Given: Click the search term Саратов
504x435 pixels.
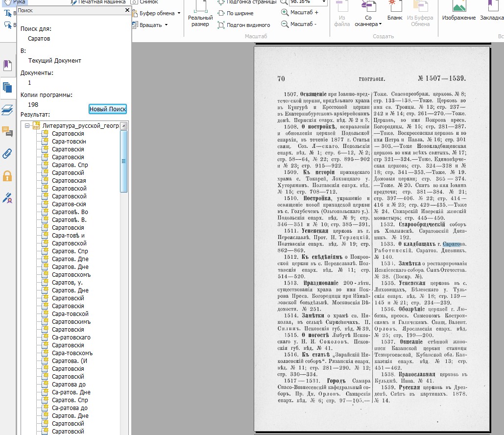Looking at the screenshot, I should coord(39,39).
